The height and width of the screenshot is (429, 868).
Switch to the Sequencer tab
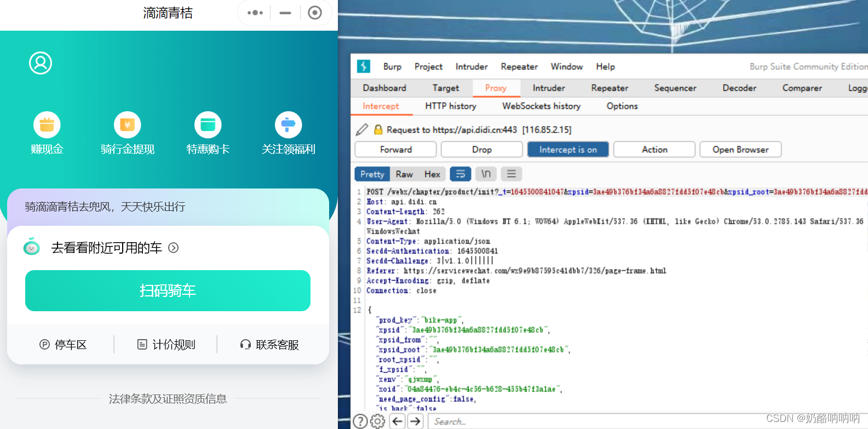(675, 88)
